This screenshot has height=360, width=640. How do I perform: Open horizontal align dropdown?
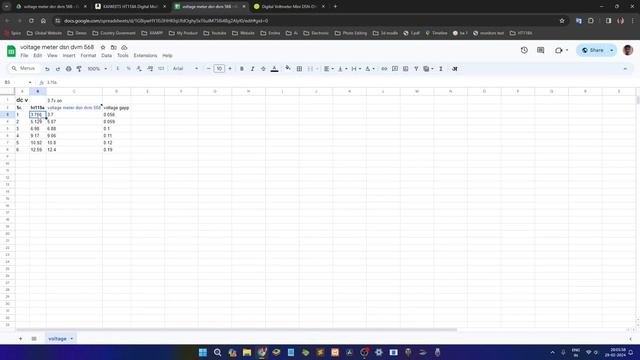[329, 69]
